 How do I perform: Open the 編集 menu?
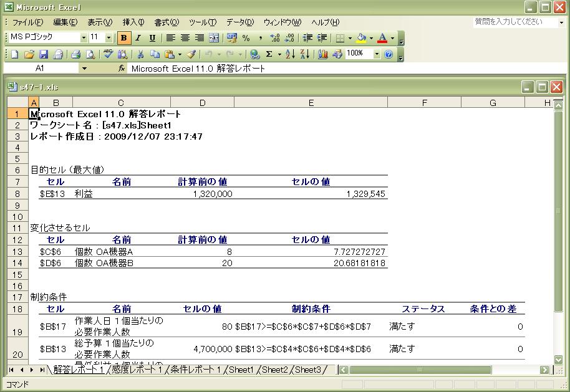(65, 22)
